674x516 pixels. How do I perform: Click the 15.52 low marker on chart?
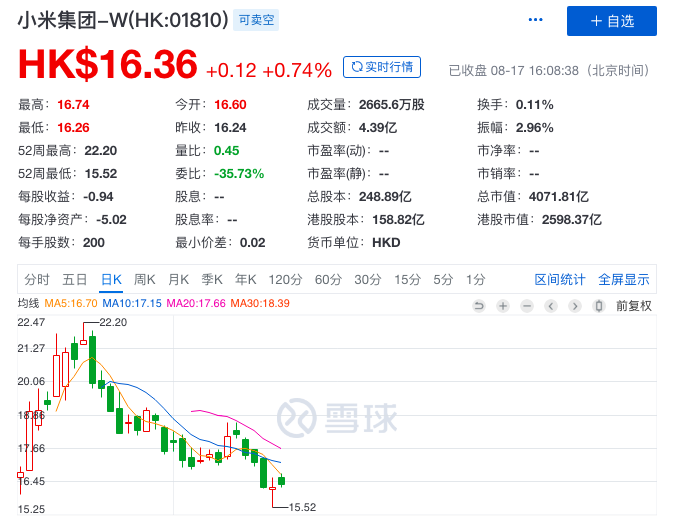302,507
